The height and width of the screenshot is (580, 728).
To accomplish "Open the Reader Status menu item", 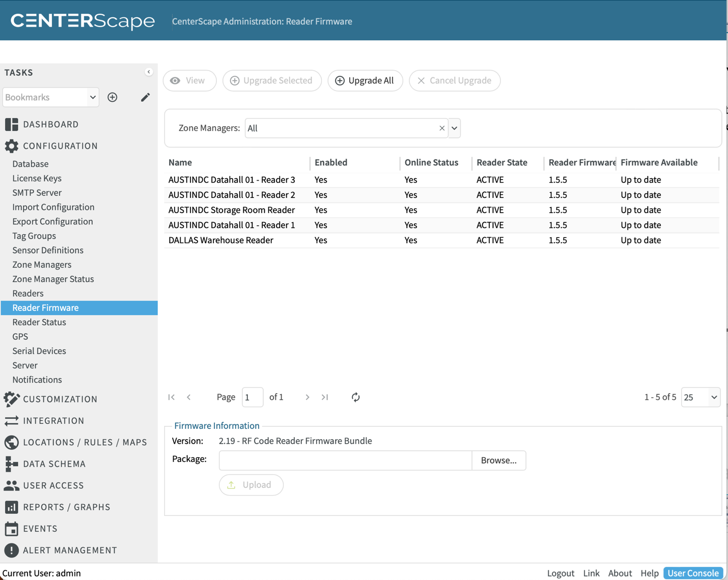I will click(x=39, y=322).
